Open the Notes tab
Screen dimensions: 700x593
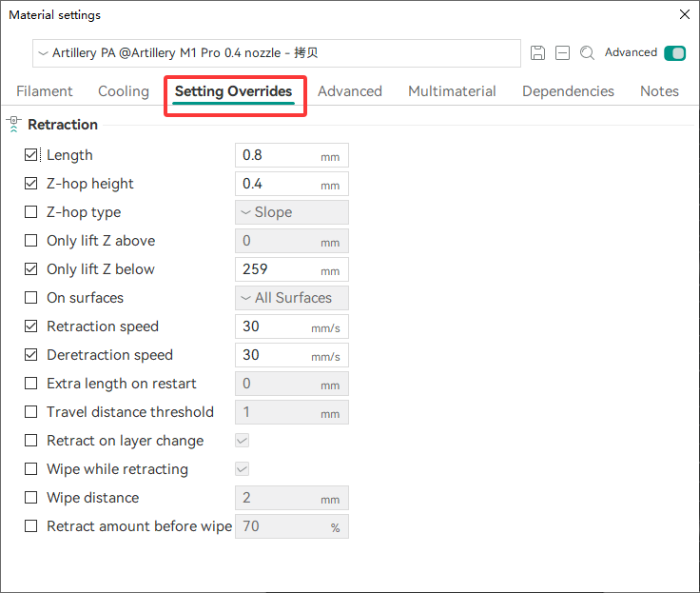[659, 91]
